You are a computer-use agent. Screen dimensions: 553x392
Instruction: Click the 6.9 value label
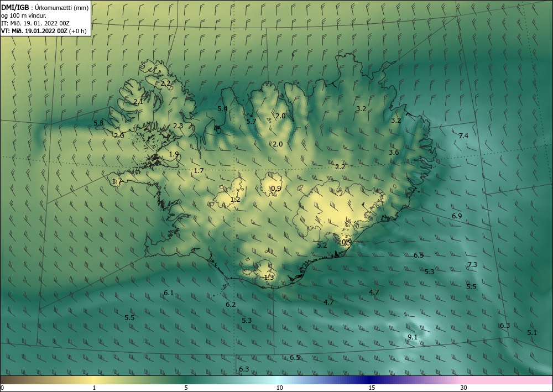(457, 216)
